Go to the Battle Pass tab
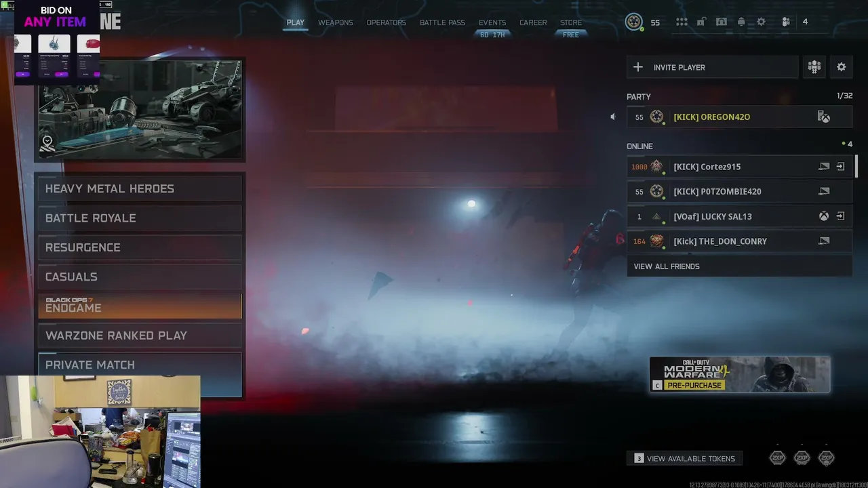 (x=442, y=22)
